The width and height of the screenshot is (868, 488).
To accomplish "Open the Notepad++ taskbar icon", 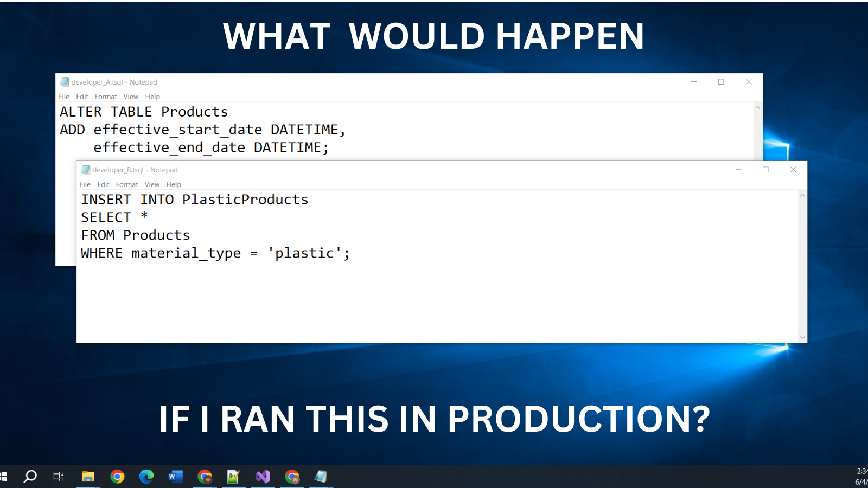I will coord(234,477).
